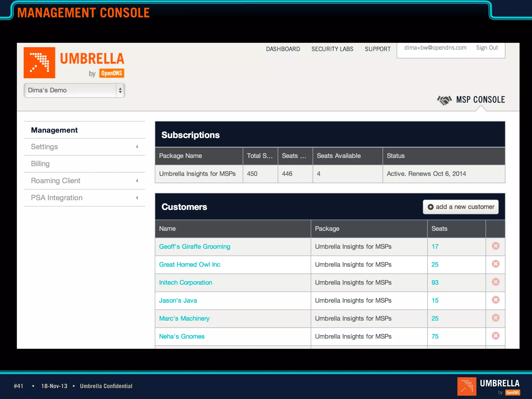Click the Total S... column header

pyautogui.click(x=260, y=156)
